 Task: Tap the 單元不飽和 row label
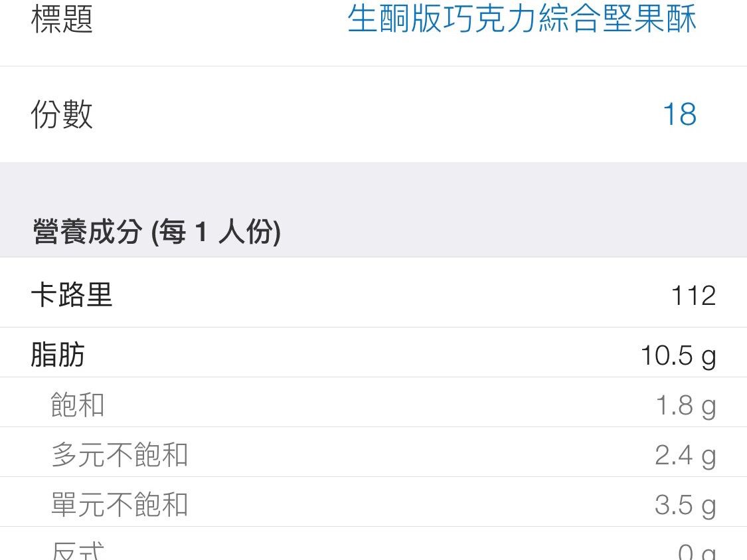[x=120, y=504]
